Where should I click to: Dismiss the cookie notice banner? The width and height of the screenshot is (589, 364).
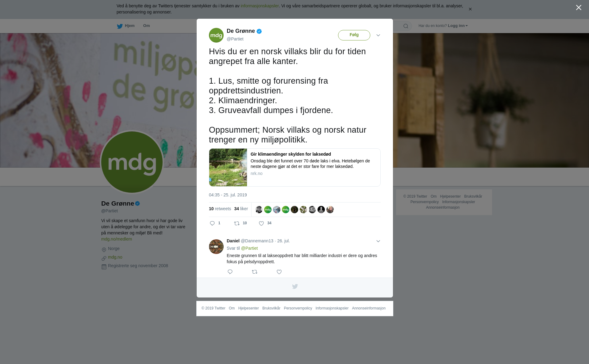(x=470, y=9)
